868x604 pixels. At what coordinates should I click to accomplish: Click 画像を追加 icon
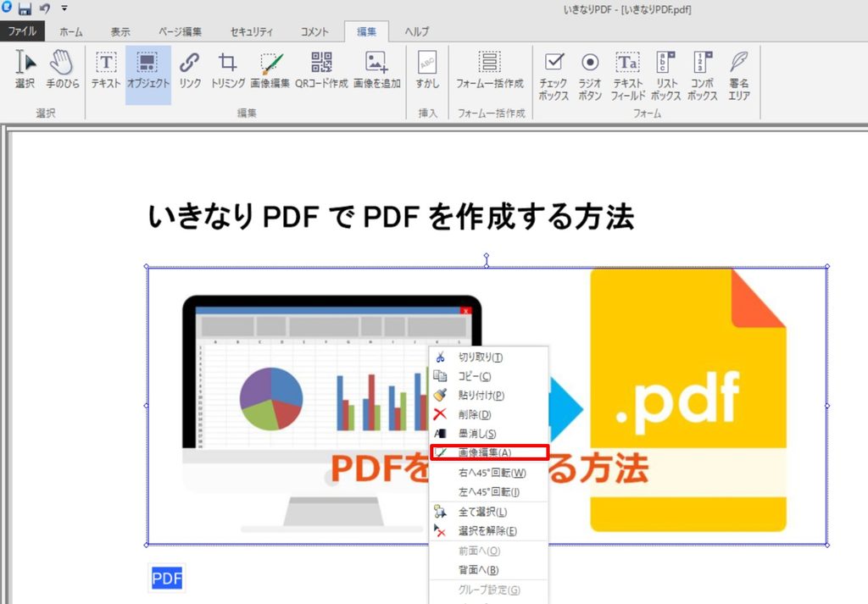(376, 69)
